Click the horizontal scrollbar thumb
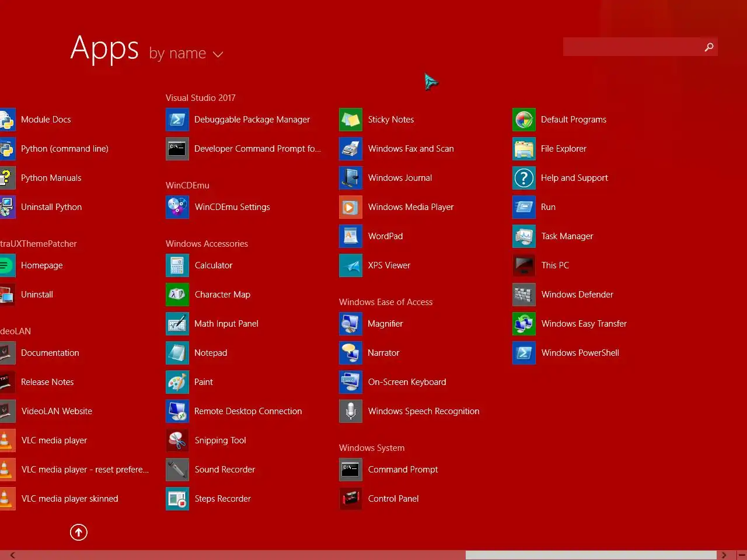The width and height of the screenshot is (747, 560). (591, 555)
